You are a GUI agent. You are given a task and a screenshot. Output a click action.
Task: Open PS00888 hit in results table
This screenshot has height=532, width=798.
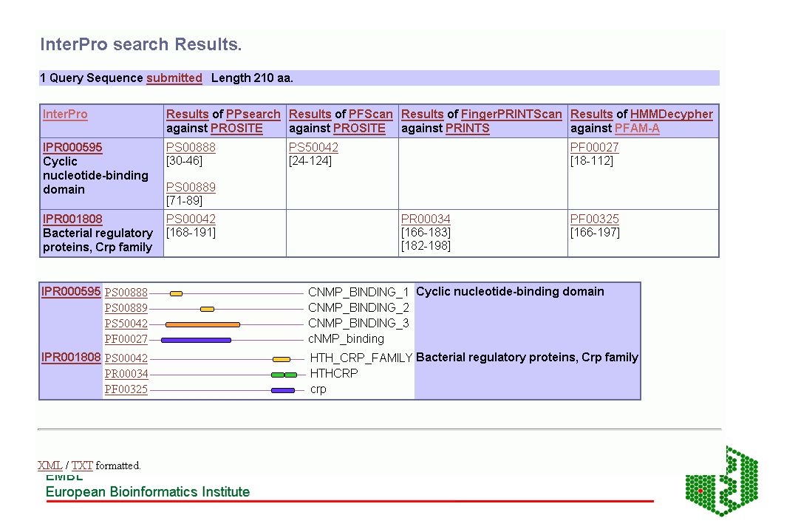point(191,147)
